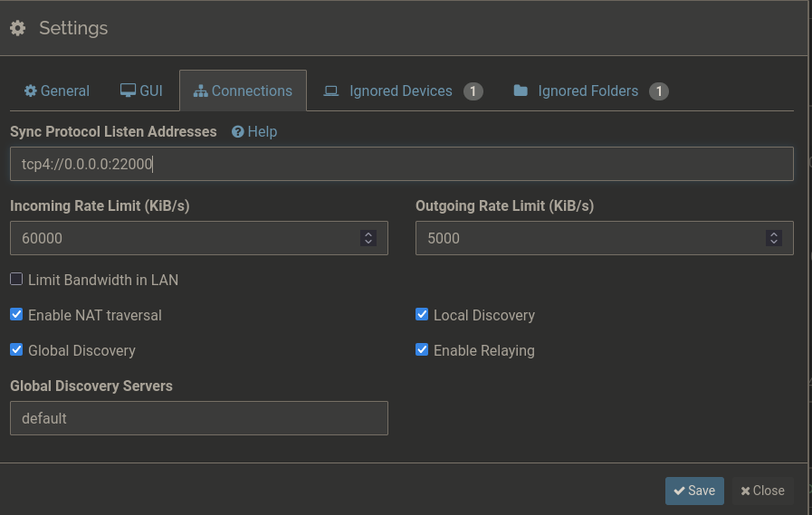Click the help question mark icon
The width and height of the screenshot is (812, 515).
(238, 132)
